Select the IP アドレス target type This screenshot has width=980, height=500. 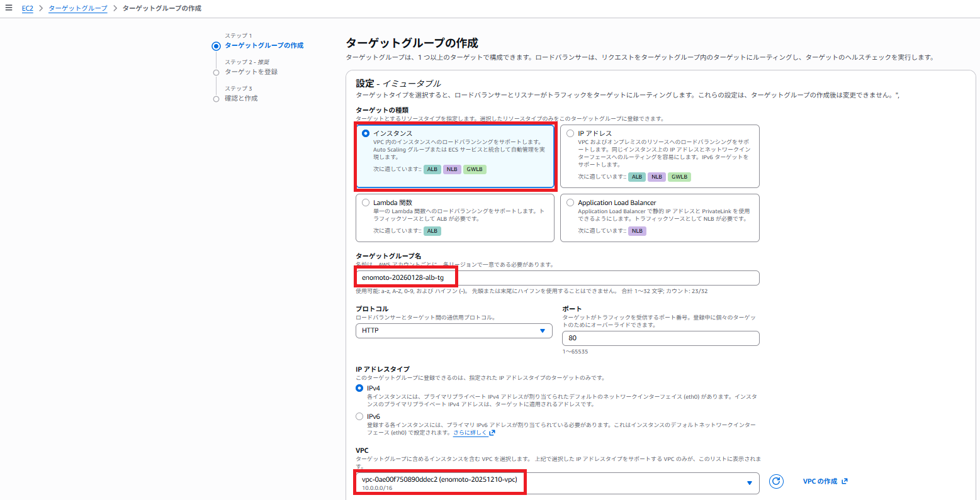(570, 133)
